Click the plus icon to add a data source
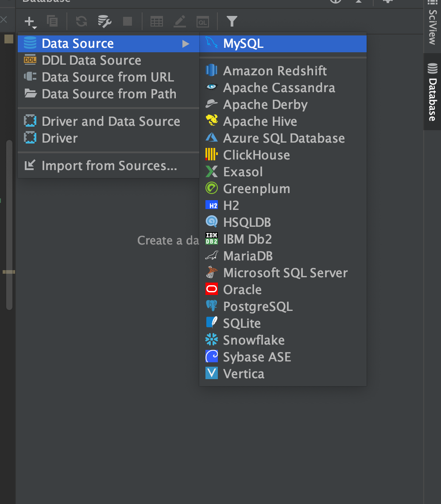 30,21
